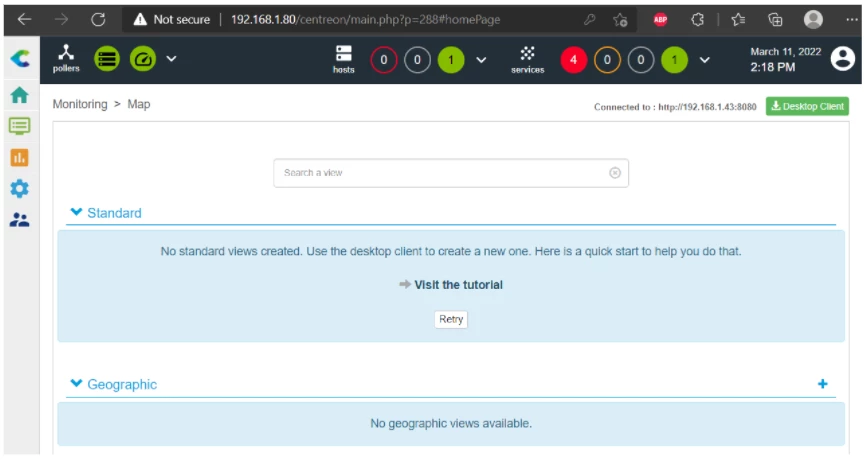865x460 pixels.
Task: Expand the hosts dropdown chevron
Action: pyautogui.click(x=481, y=60)
